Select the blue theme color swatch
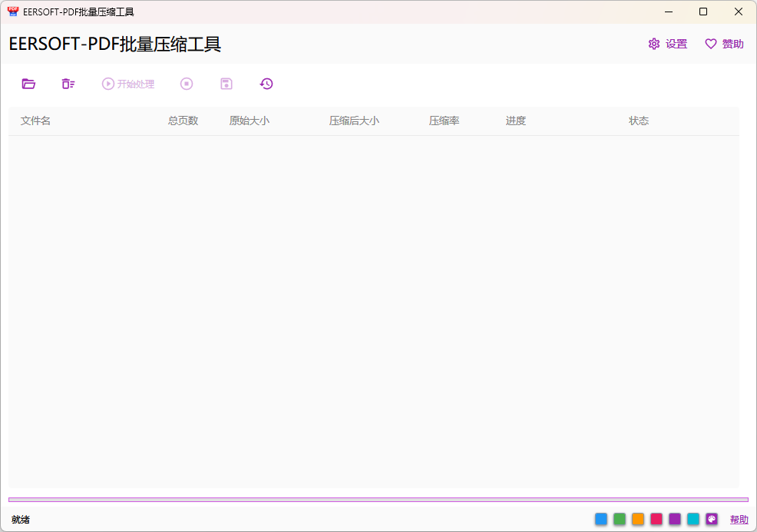The image size is (757, 532). [601, 519]
